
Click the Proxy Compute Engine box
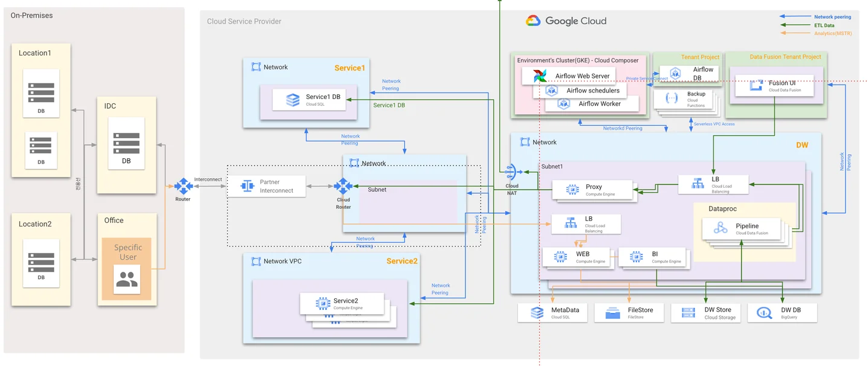(592, 190)
